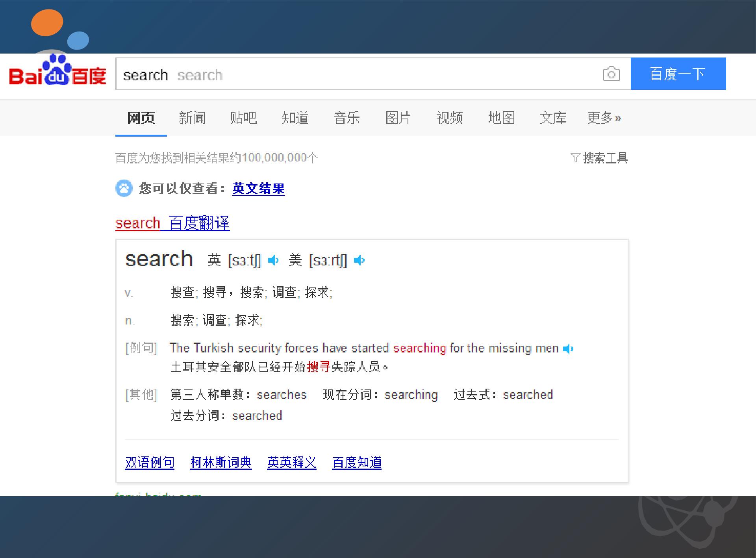Click the blue paw icon beside 您可以仅查看
Viewport: 756px width, 558px height.
point(124,188)
